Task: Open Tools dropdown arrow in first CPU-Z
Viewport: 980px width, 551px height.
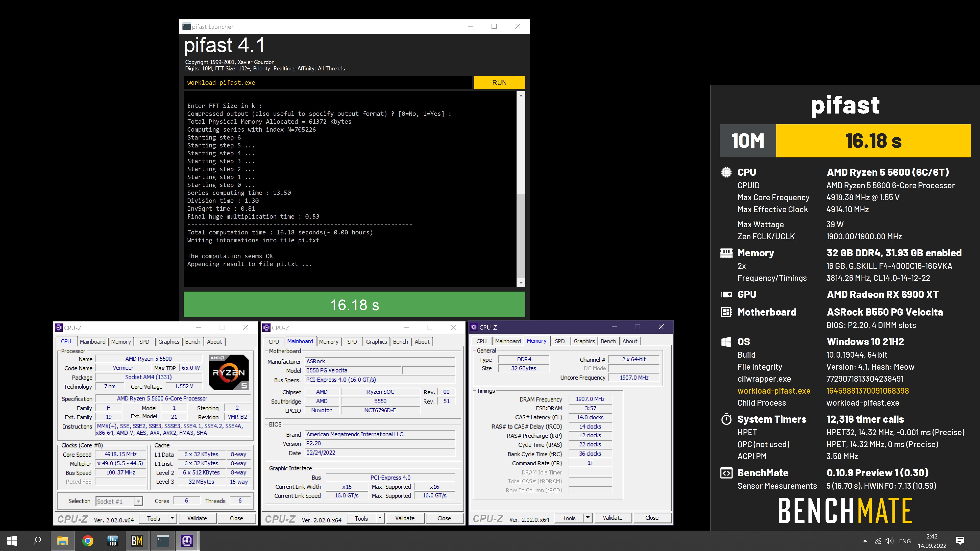Action: pyautogui.click(x=172, y=518)
